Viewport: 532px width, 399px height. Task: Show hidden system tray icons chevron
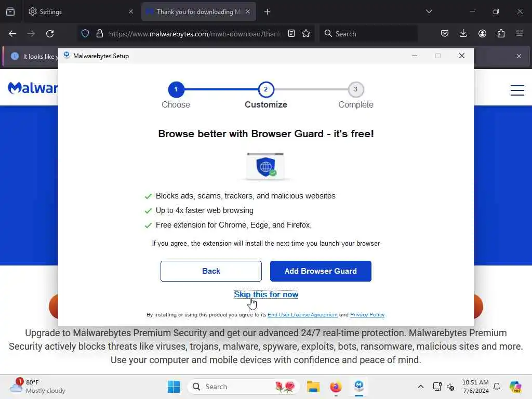click(420, 387)
